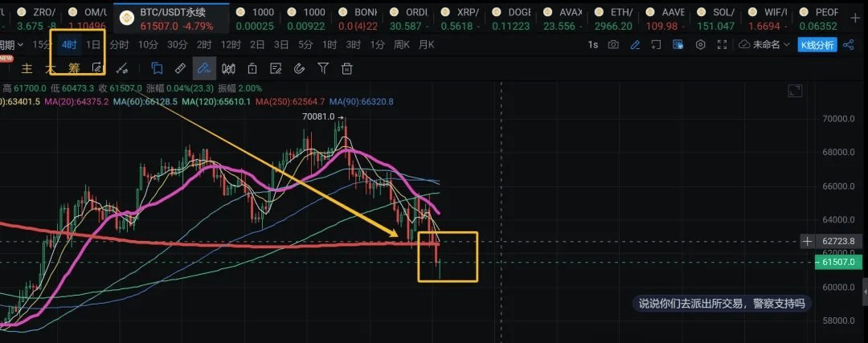Switch to 15分 timeframe
This screenshot has height=343, width=868.
pos(42,45)
